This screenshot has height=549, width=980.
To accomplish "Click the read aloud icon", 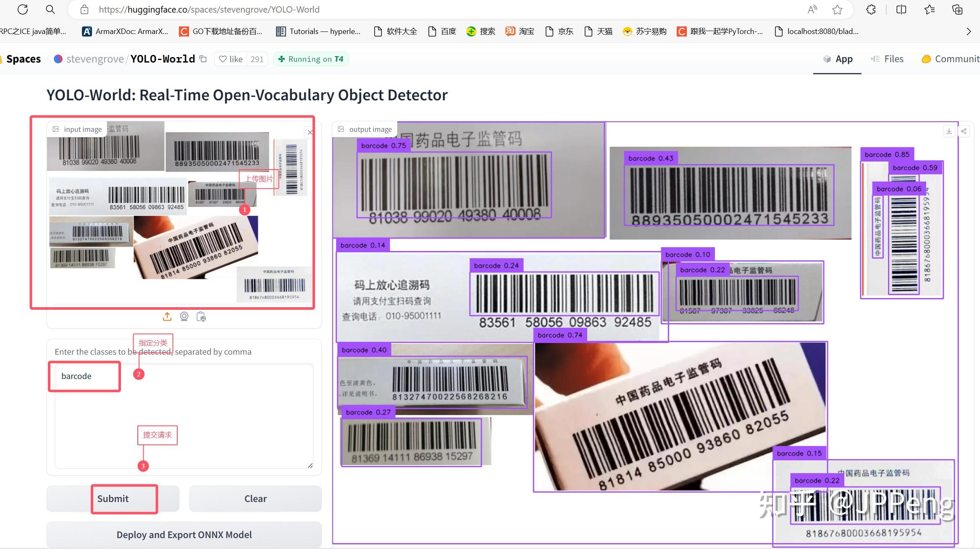I will (x=812, y=9).
